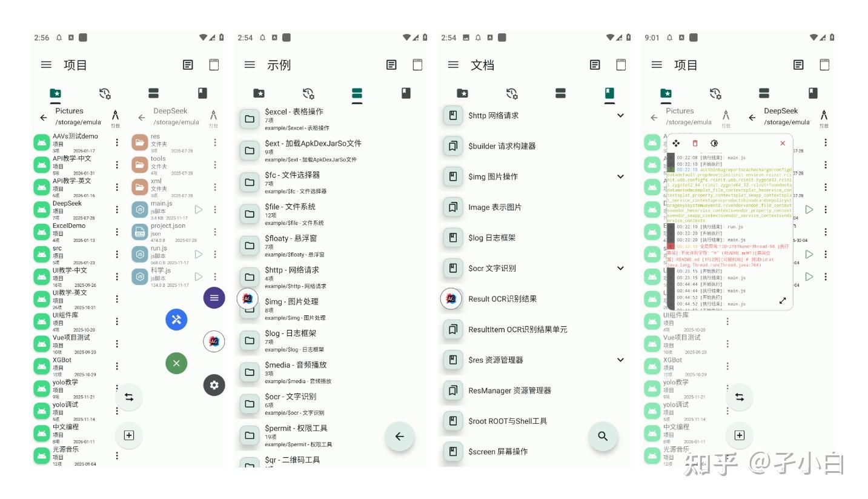
Task: Open the three-dot menu for ExcelDemo
Action: tap(117, 232)
